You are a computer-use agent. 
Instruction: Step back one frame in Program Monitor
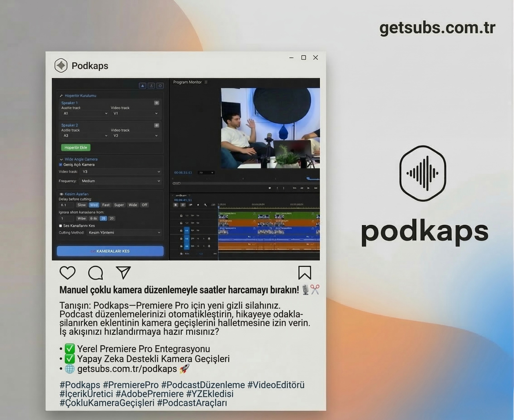(x=302, y=188)
